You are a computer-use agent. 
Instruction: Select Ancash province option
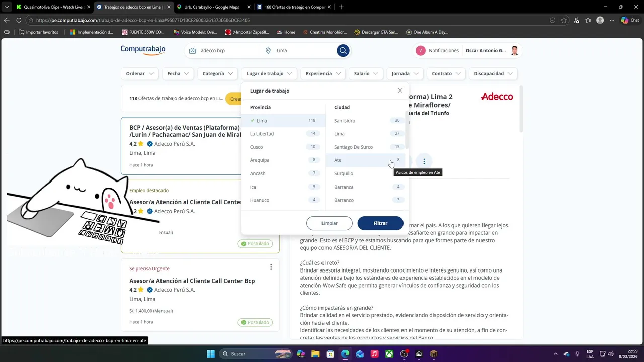tap(283, 173)
